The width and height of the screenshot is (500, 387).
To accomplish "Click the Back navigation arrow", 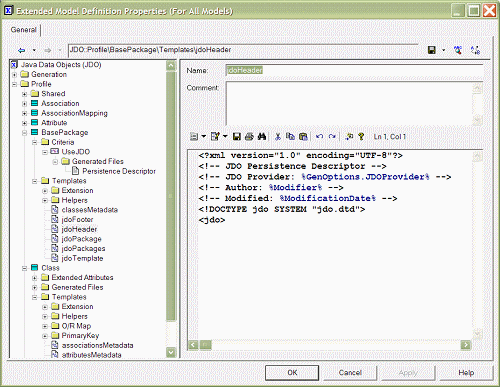I will (22, 50).
